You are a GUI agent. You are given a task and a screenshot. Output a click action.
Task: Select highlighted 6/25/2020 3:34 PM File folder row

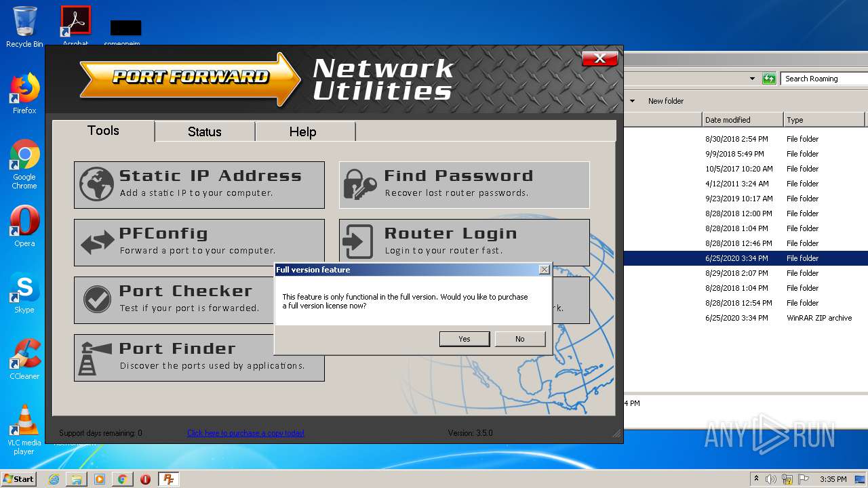(x=746, y=258)
